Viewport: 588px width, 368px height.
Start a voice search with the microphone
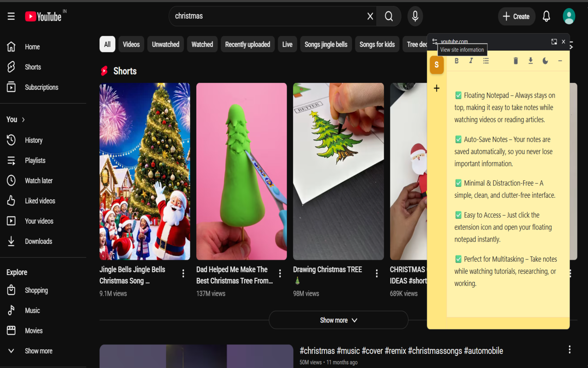[x=415, y=16]
